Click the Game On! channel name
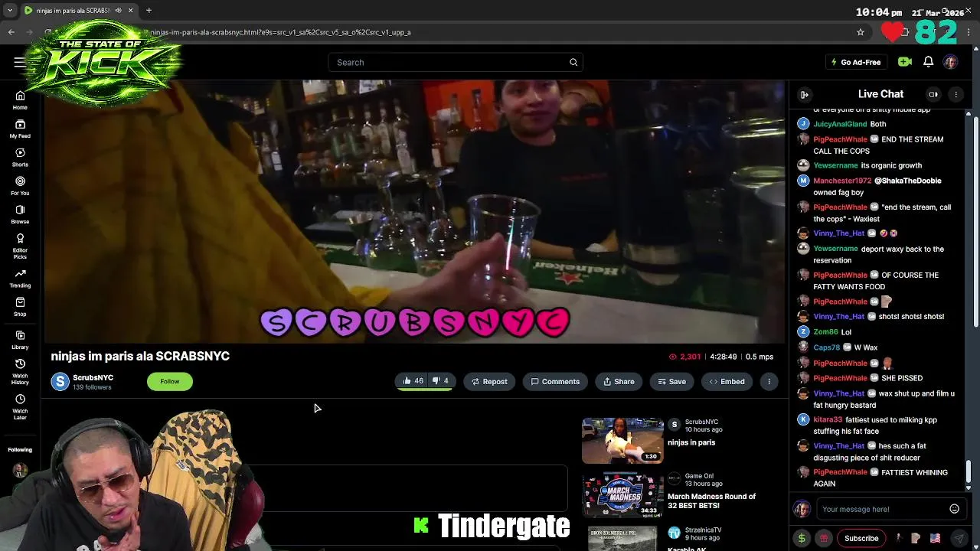Screen dimensions: 980x551 tap(699, 476)
